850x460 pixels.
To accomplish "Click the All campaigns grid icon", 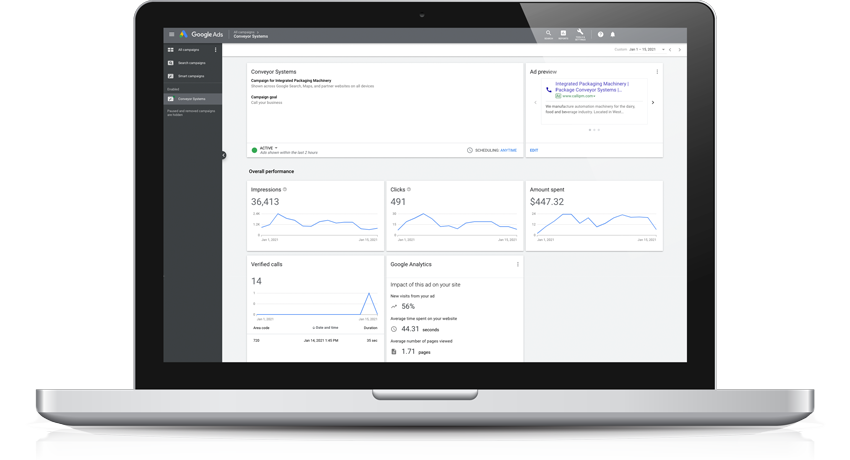I will tap(170, 50).
